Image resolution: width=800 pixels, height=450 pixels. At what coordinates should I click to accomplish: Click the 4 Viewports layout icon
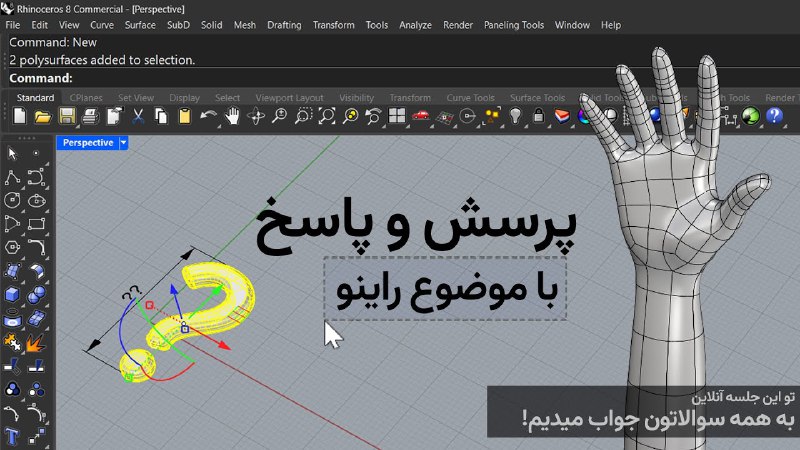pos(396,116)
